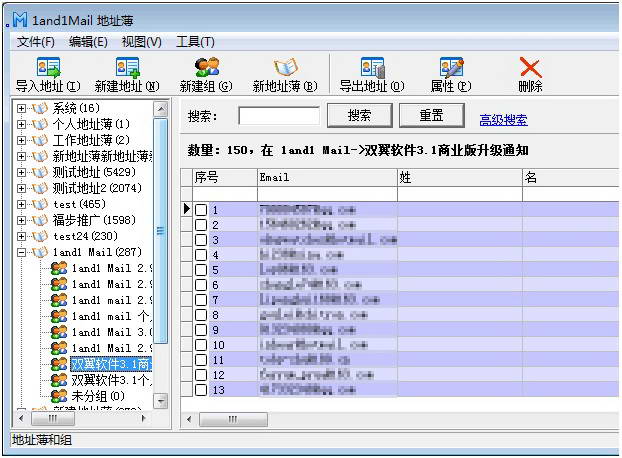Expand the test (465) tree node
This screenshot has height=458, width=622.
[21, 204]
